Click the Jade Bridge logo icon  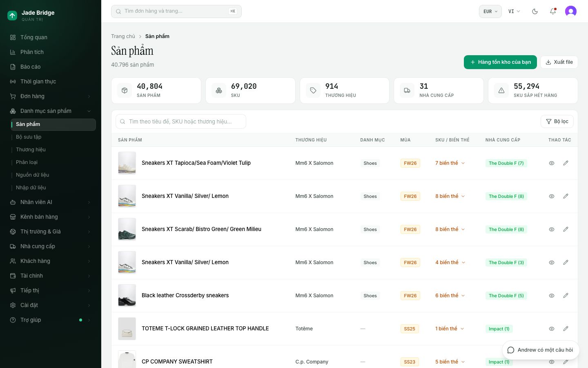click(12, 16)
